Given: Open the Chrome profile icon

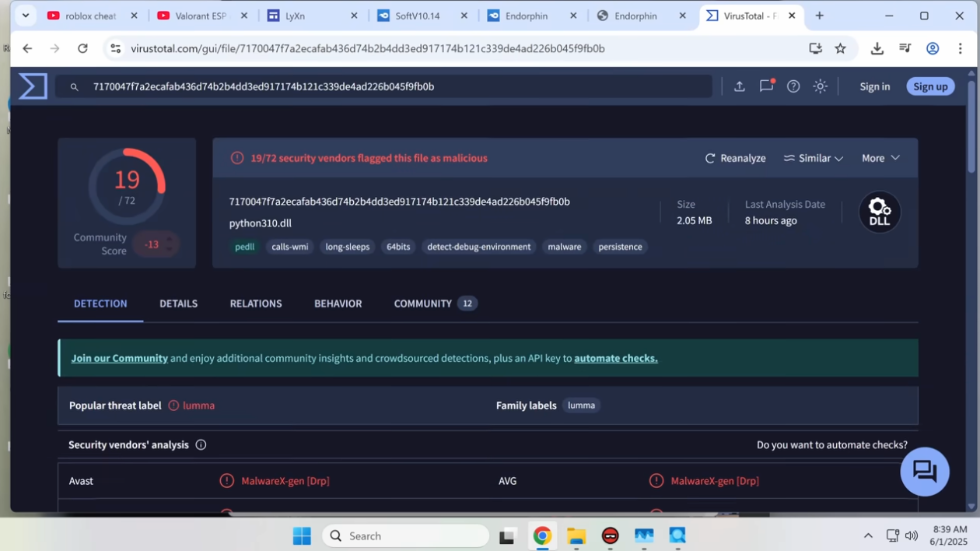Looking at the screenshot, I should click(x=933, y=48).
